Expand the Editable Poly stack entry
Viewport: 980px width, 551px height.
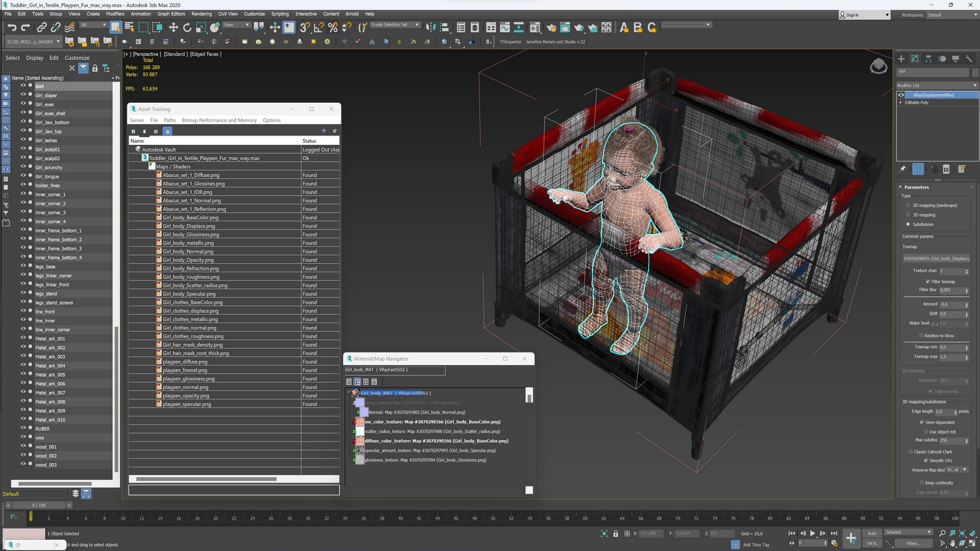coord(901,103)
